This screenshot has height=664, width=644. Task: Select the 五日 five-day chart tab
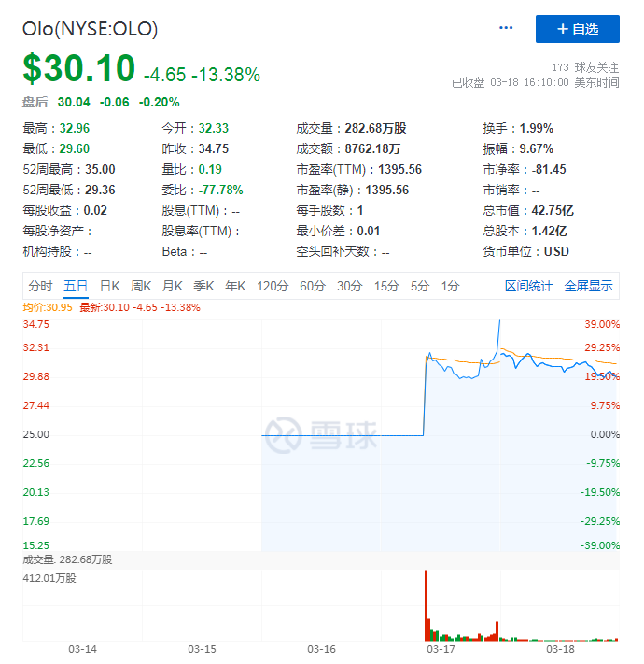pyautogui.click(x=75, y=286)
